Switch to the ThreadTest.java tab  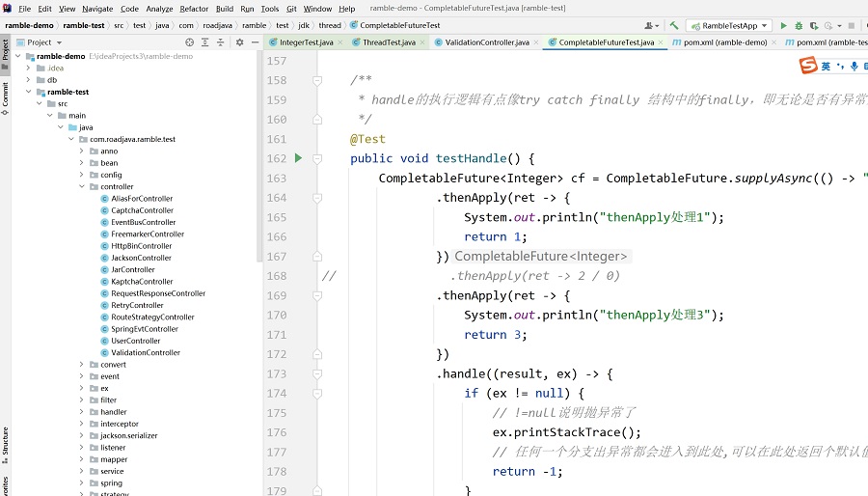click(x=389, y=42)
